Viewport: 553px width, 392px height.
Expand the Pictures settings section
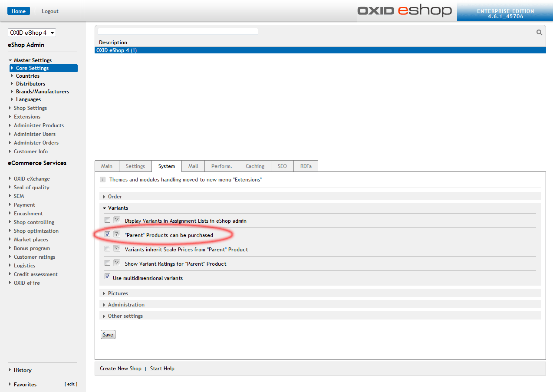click(118, 293)
